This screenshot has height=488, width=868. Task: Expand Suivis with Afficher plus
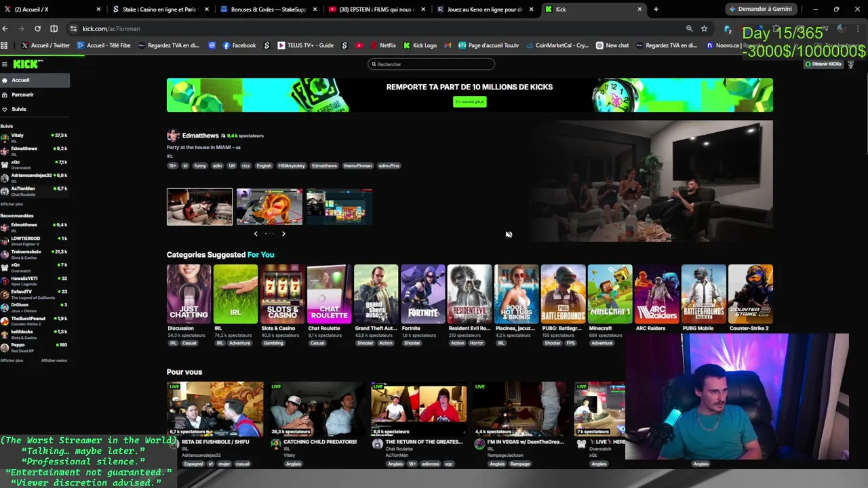click(12, 204)
